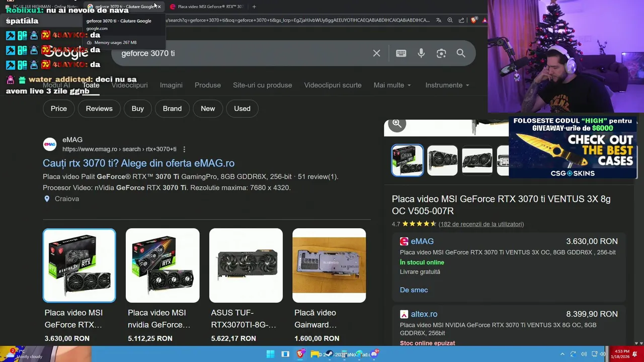
Task: Submit search with the magnifying glass icon
Action: [x=461, y=53]
